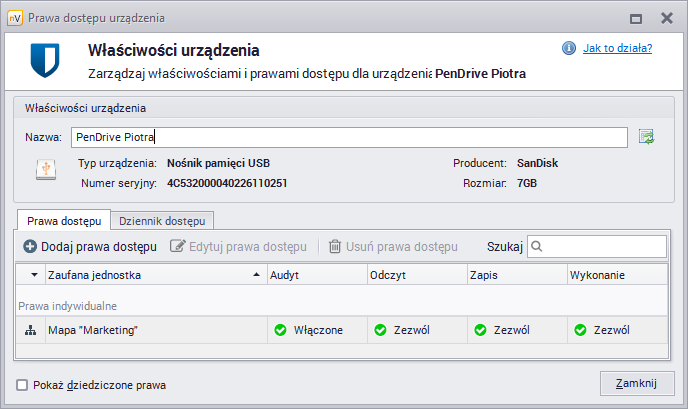
Task: Edit the Nazwa field with PenDrive Piotra
Action: click(x=349, y=137)
